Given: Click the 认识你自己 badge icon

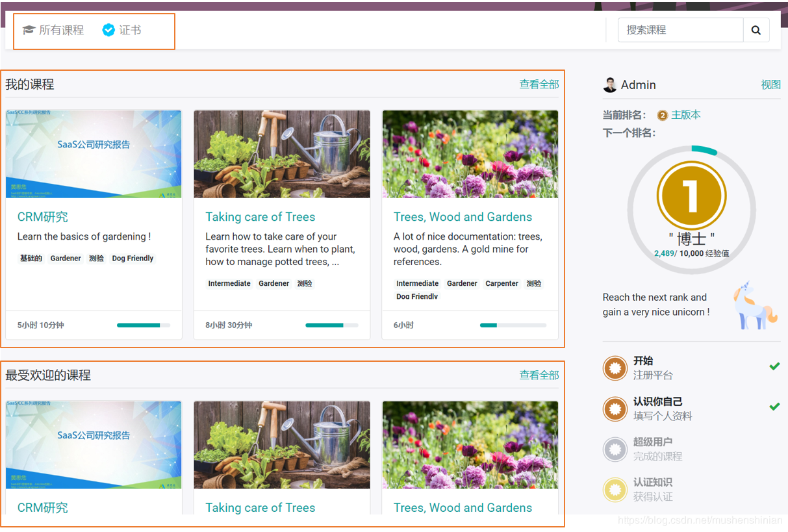Looking at the screenshot, I should (615, 409).
